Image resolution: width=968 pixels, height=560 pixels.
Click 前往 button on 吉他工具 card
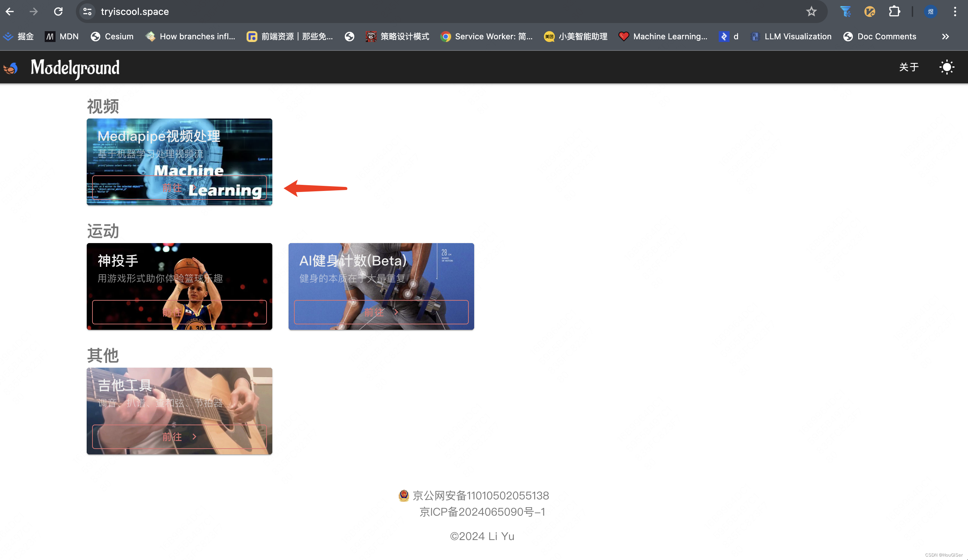(x=180, y=437)
